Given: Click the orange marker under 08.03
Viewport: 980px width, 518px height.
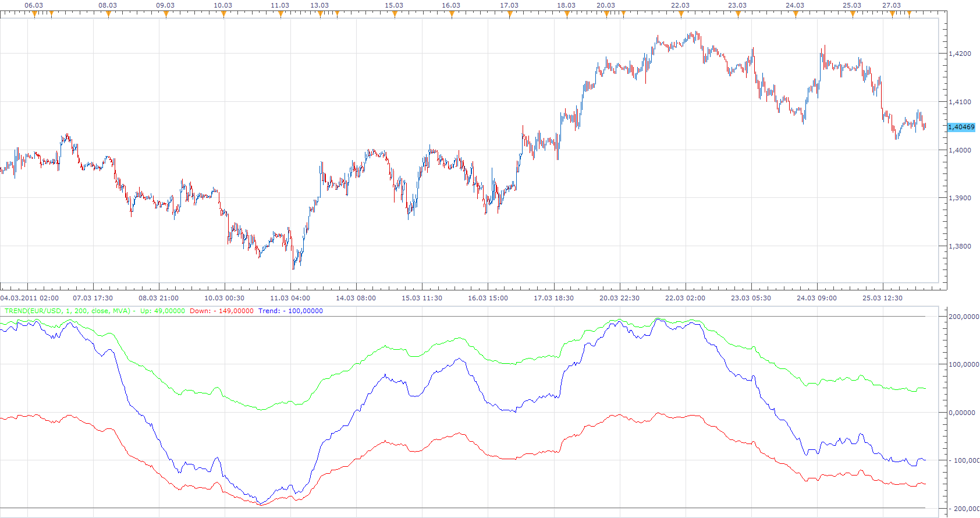Looking at the screenshot, I should click(108, 15).
